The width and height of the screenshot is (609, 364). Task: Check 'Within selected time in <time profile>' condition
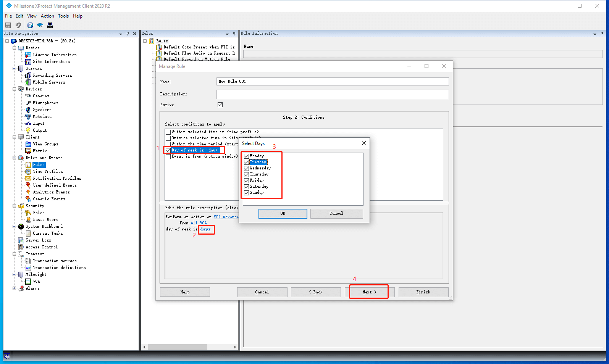click(x=168, y=132)
